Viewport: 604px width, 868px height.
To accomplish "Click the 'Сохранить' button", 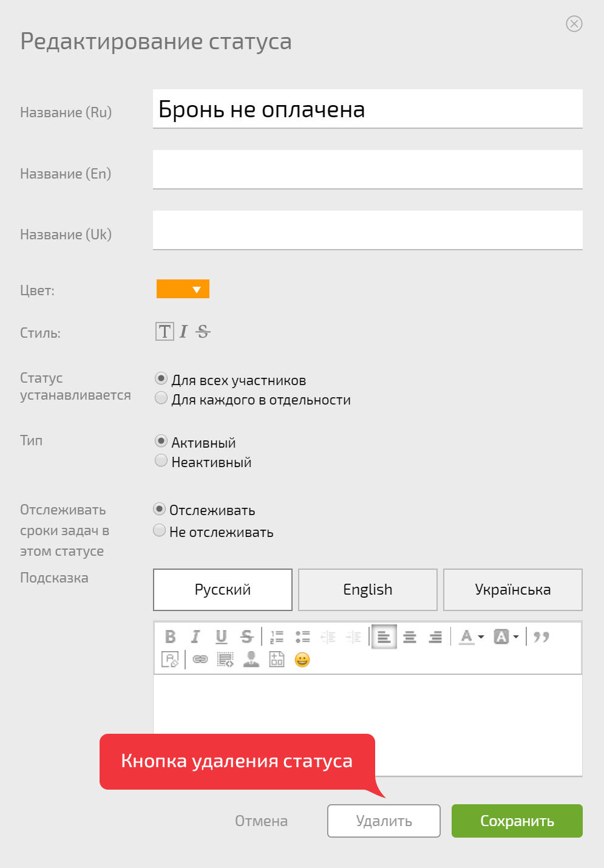I will [517, 821].
